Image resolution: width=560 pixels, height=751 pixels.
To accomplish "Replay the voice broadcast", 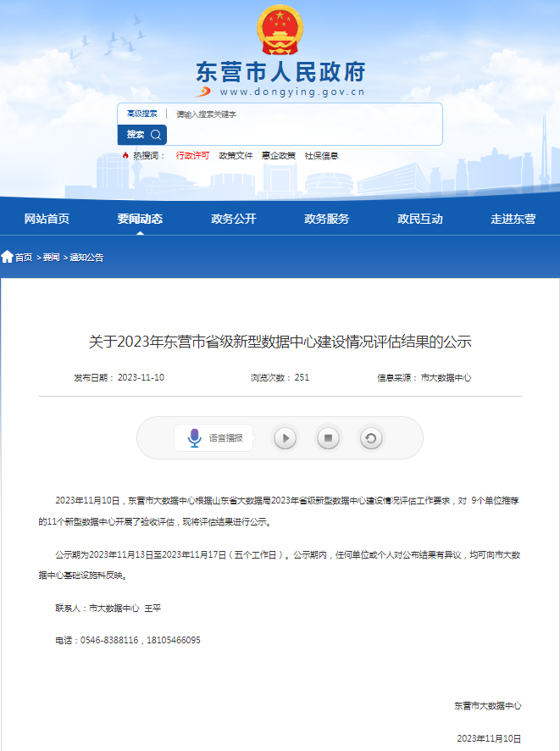I will [370, 437].
